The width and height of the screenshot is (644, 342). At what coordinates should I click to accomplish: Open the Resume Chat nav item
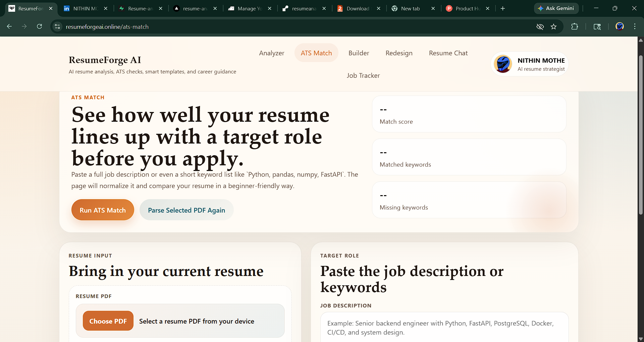click(448, 53)
